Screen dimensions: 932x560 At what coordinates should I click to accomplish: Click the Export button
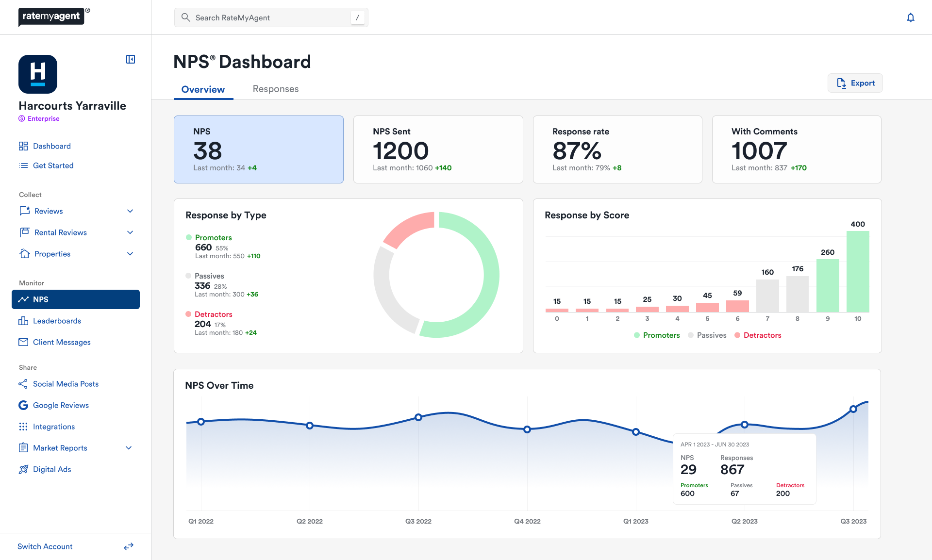855,83
